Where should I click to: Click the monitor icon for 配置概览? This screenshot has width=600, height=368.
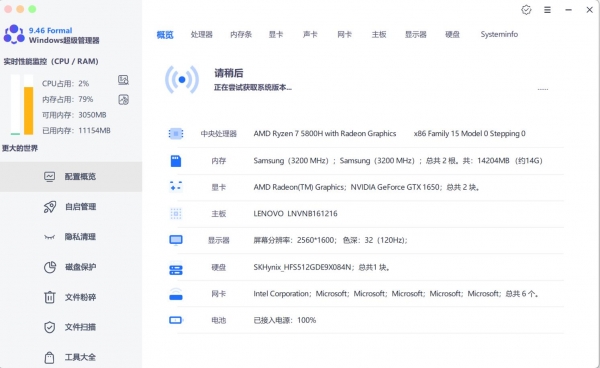pyautogui.click(x=49, y=177)
